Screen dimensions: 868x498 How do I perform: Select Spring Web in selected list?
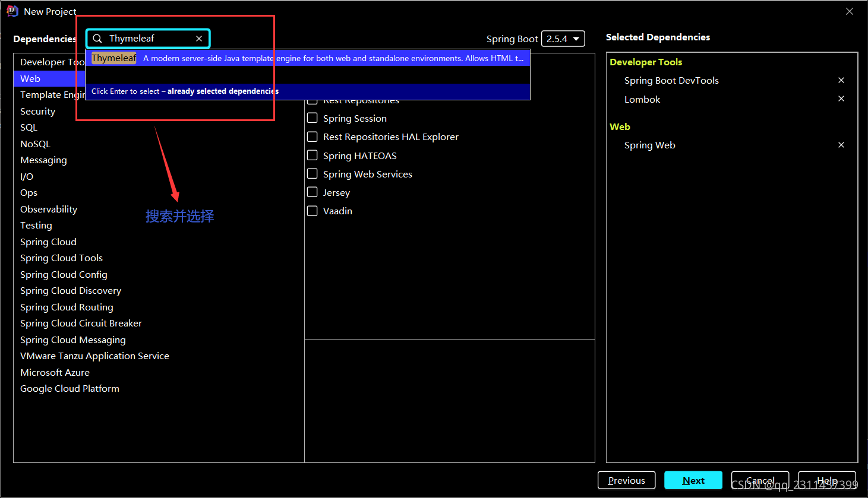pyautogui.click(x=649, y=145)
